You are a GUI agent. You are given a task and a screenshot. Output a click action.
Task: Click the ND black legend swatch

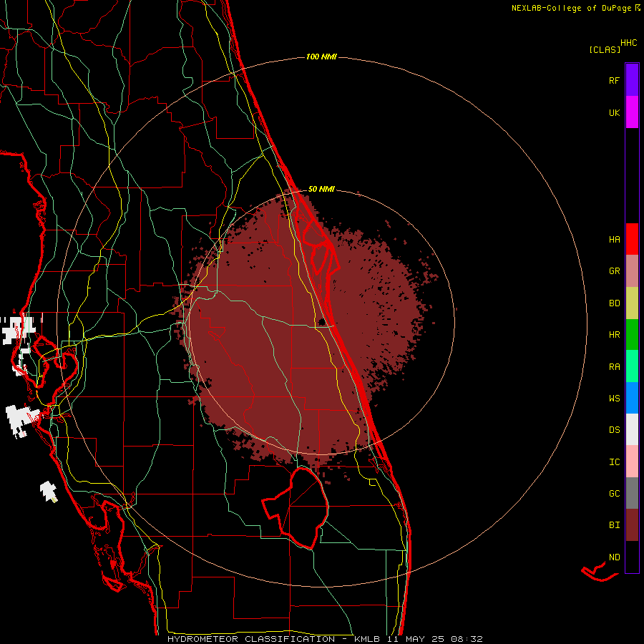tap(632, 557)
